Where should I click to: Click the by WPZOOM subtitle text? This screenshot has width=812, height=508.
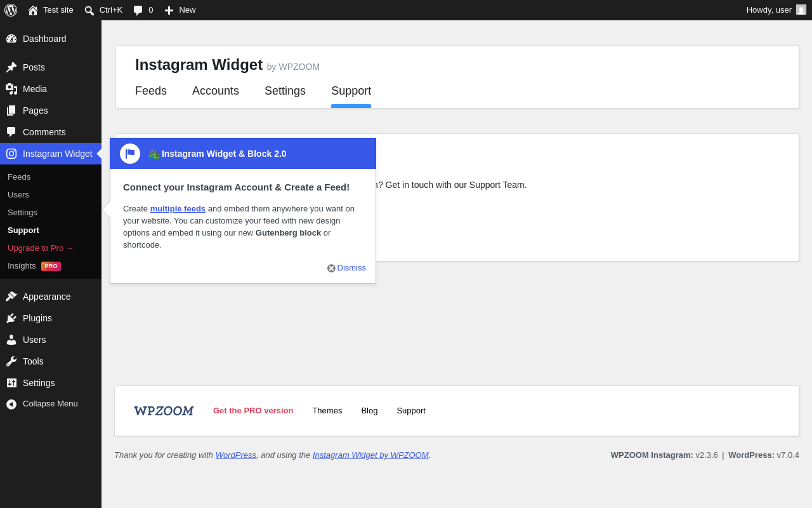coord(293,67)
